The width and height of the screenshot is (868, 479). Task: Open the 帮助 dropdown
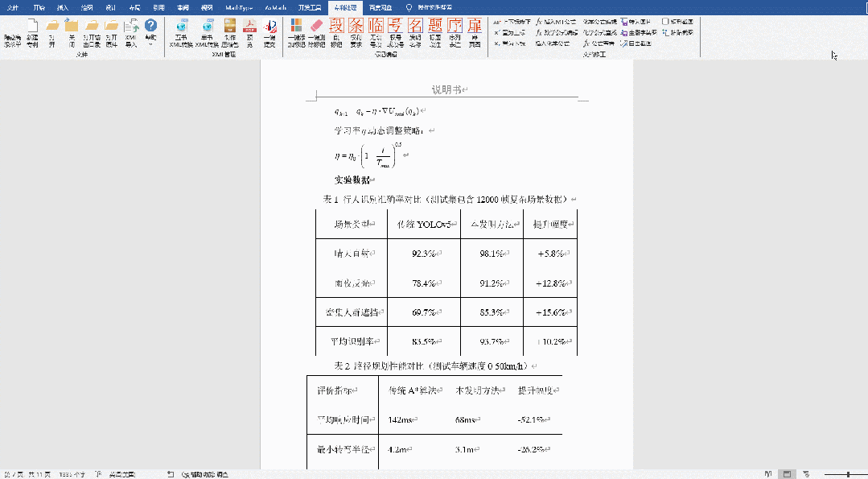click(150, 32)
